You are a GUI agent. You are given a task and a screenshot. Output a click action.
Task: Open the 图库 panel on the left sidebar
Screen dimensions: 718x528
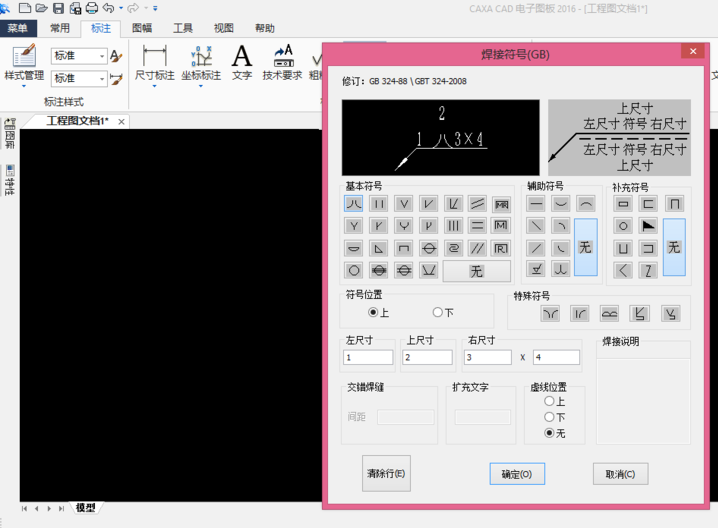(10, 133)
